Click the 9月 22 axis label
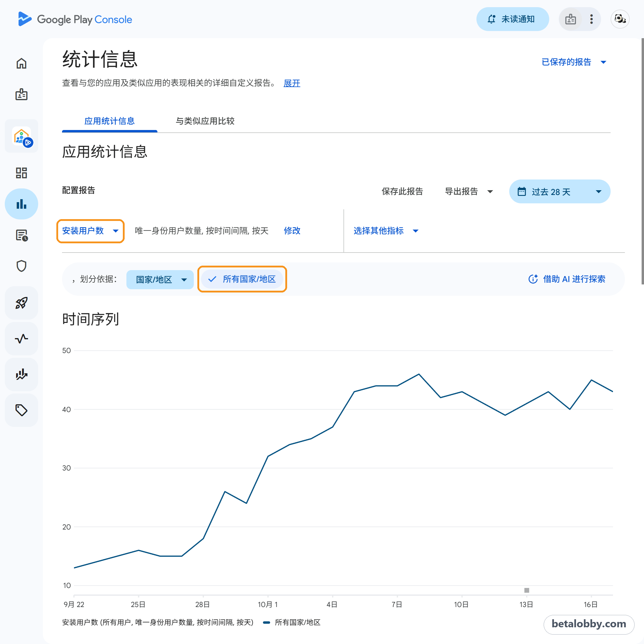 tap(74, 604)
